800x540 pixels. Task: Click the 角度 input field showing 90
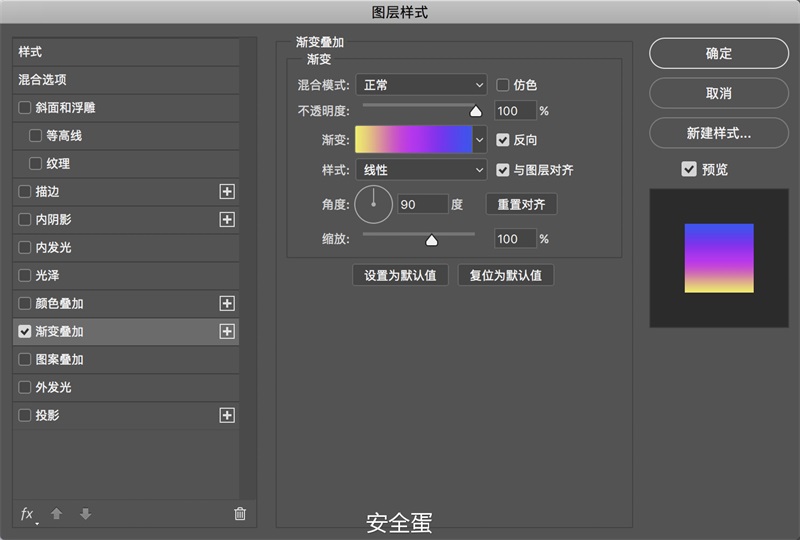pyautogui.click(x=422, y=204)
